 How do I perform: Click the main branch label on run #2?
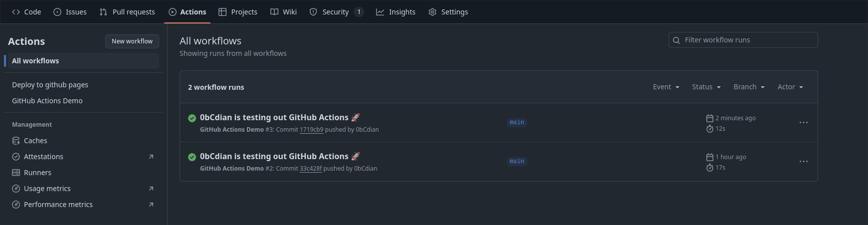pos(517,162)
